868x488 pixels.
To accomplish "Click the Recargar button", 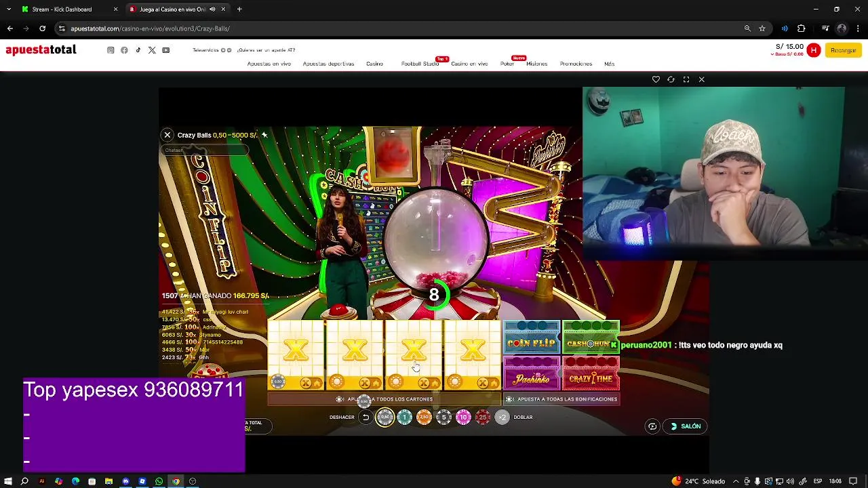I will (x=843, y=50).
